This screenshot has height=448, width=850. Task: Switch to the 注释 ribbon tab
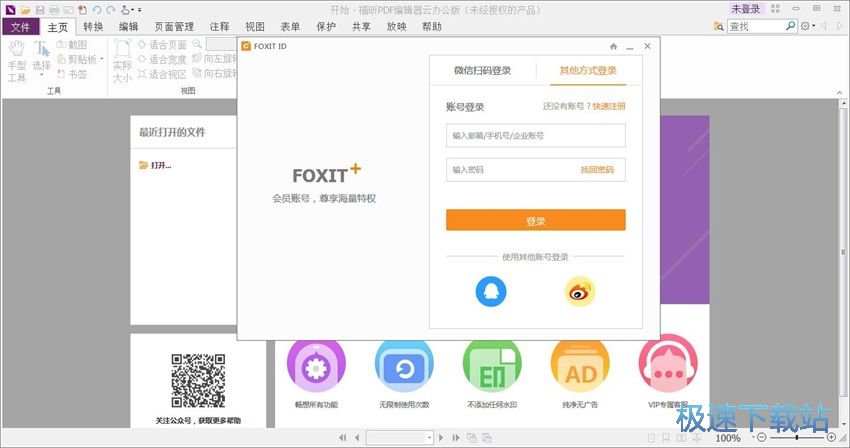click(x=220, y=27)
